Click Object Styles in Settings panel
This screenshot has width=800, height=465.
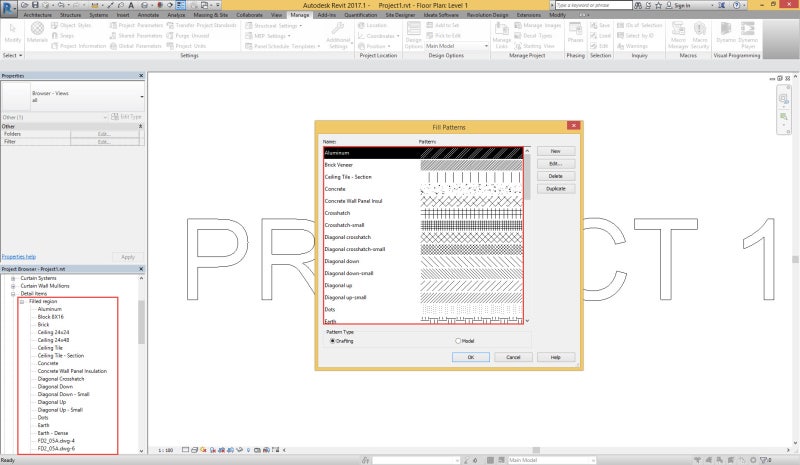(71, 25)
